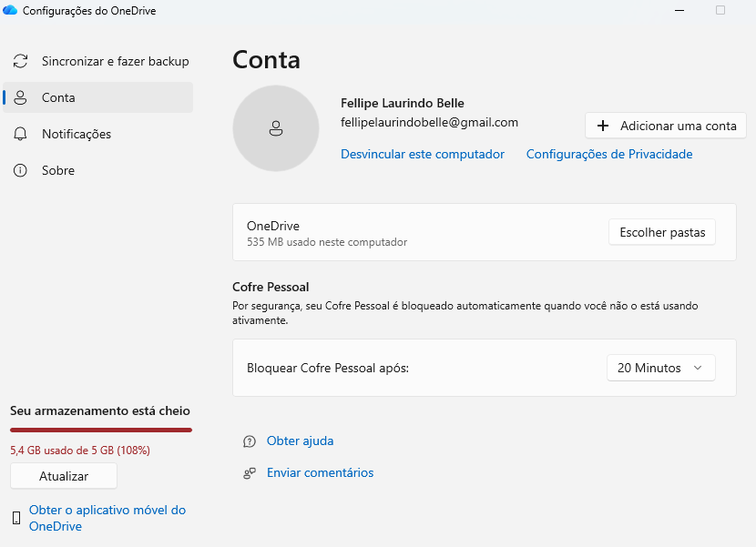Image resolution: width=756 pixels, height=547 pixels.
Task: Click the Escolher pastas button
Action: coord(662,232)
